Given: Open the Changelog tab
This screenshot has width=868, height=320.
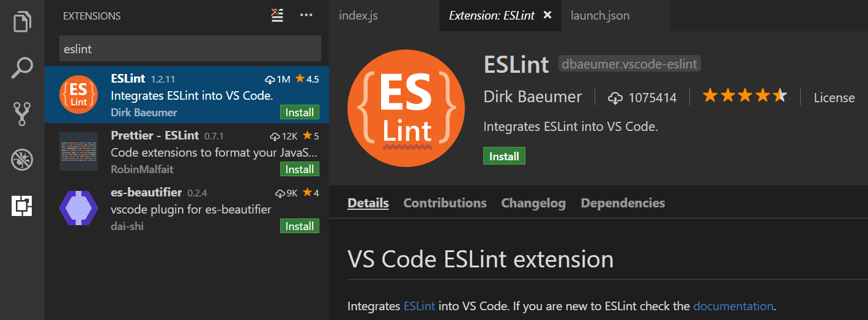Looking at the screenshot, I should coord(533,203).
